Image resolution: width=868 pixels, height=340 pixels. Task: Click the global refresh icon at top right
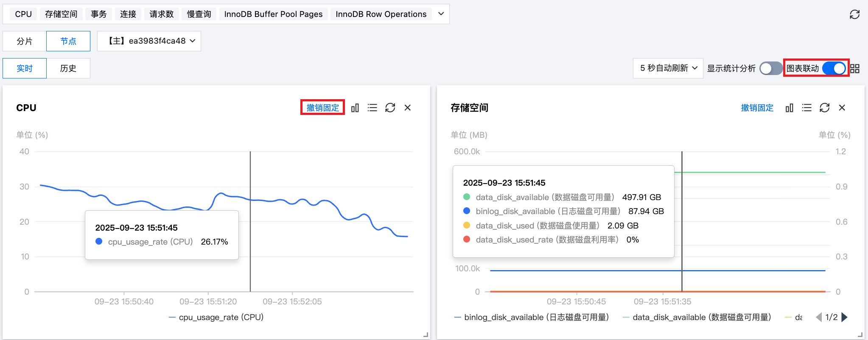[854, 14]
